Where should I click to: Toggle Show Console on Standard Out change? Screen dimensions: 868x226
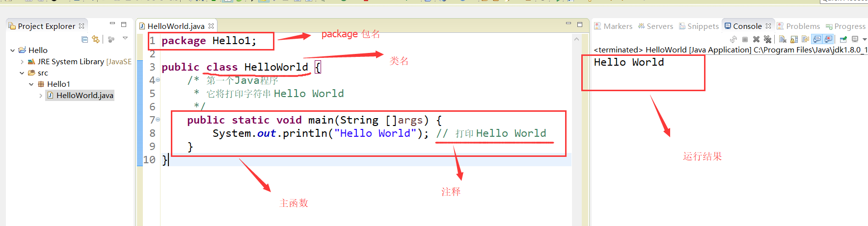[817, 39]
